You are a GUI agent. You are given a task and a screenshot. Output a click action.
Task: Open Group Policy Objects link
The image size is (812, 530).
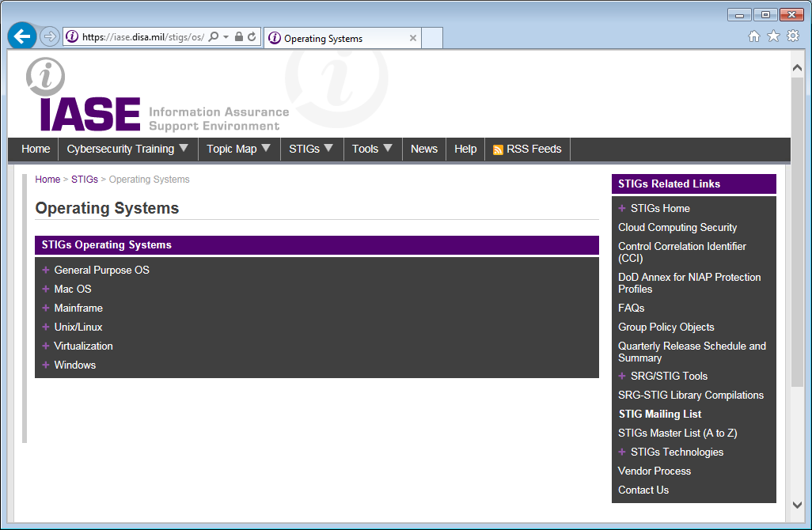point(666,327)
